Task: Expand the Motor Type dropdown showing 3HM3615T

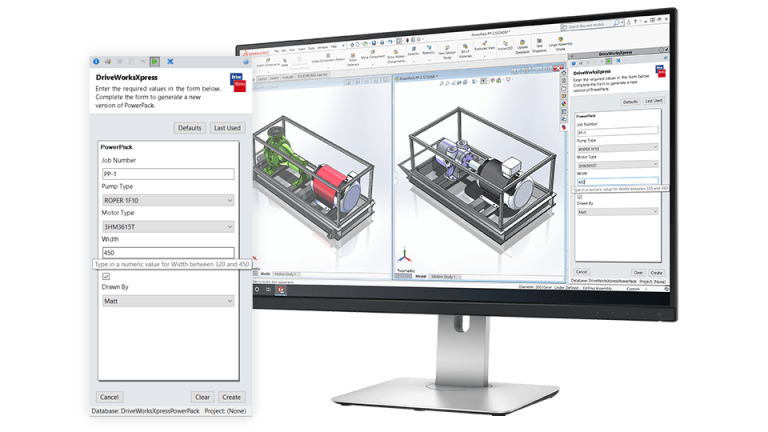Action: tap(167, 227)
